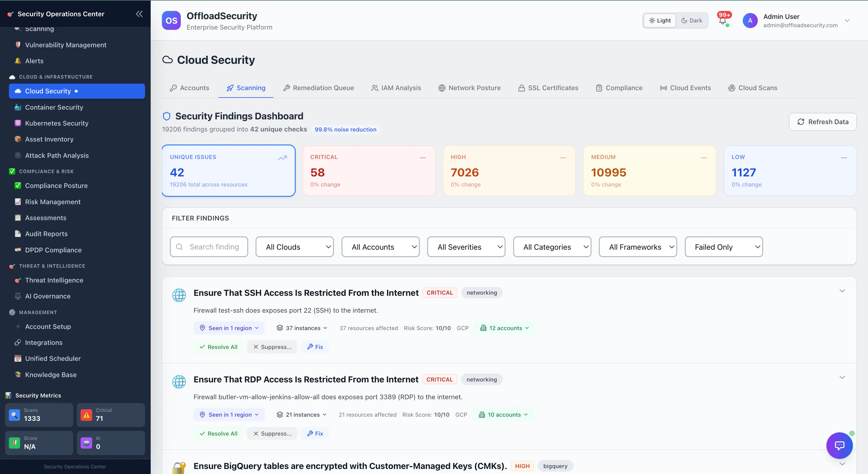The height and width of the screenshot is (474, 868).
Task: Collapse the sidebar with double-chevron icon
Action: 139,14
